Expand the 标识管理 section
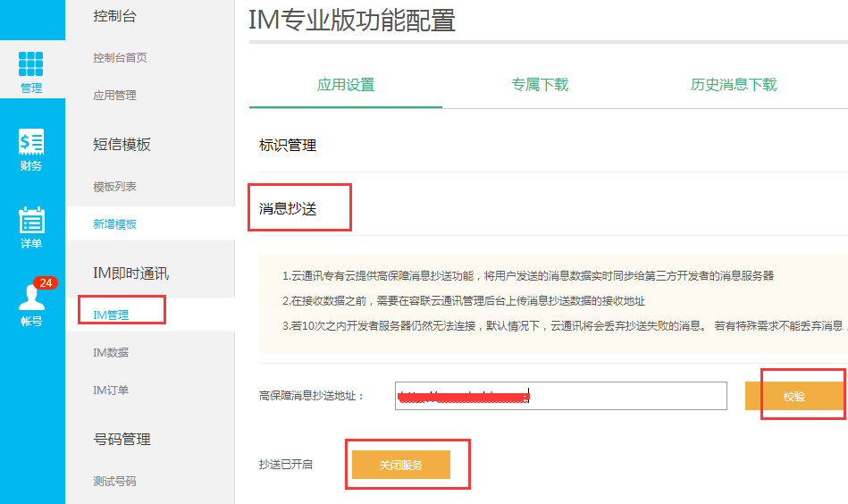 288,146
